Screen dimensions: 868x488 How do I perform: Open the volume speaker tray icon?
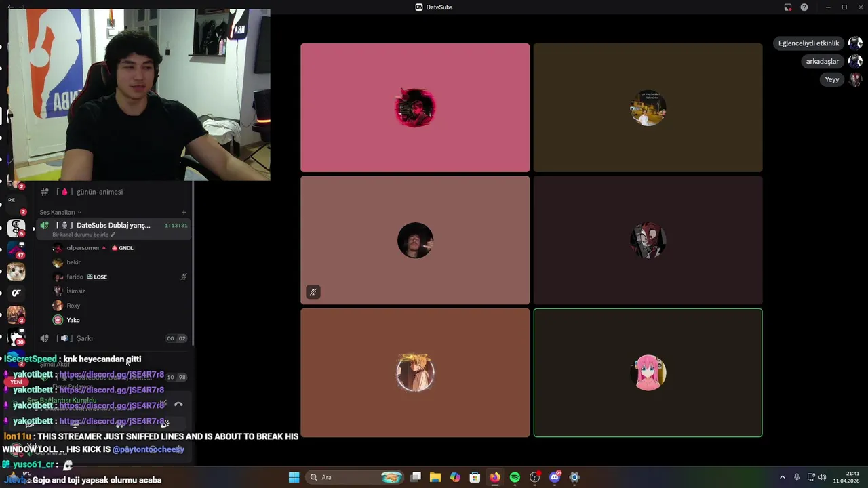(822, 477)
